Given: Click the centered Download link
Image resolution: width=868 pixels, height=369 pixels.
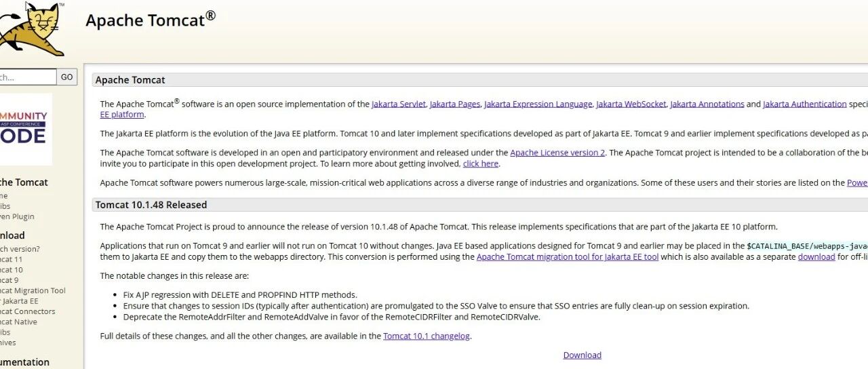Looking at the screenshot, I should (x=583, y=355).
